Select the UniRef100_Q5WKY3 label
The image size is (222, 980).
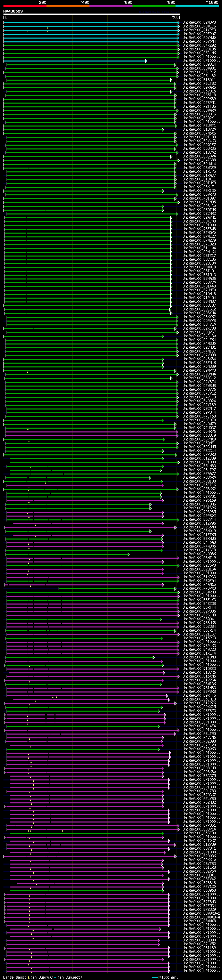(199, 194)
